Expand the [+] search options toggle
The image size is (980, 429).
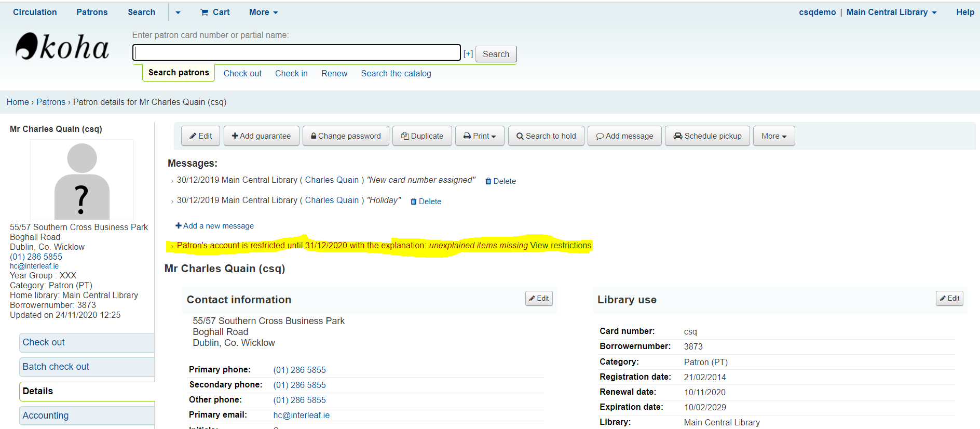(468, 54)
